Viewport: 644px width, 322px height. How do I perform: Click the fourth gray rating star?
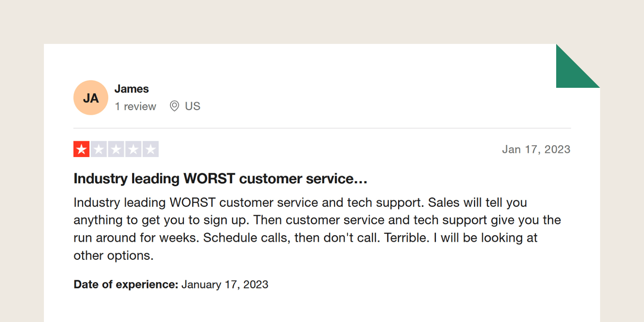[x=133, y=149]
